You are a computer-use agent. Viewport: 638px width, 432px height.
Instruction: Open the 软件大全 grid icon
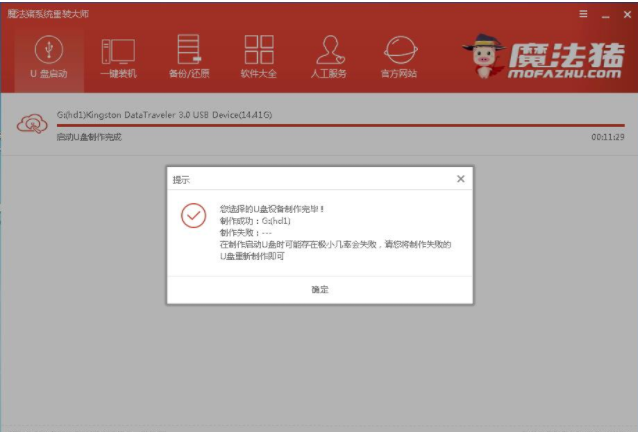[x=259, y=49]
